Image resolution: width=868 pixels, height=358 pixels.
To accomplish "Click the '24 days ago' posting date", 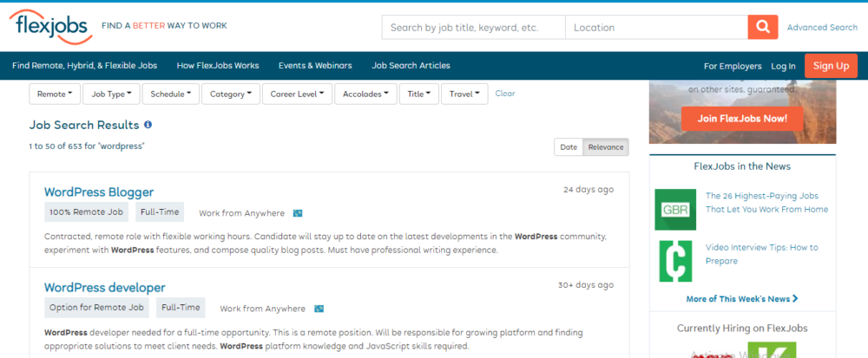I will [x=589, y=190].
